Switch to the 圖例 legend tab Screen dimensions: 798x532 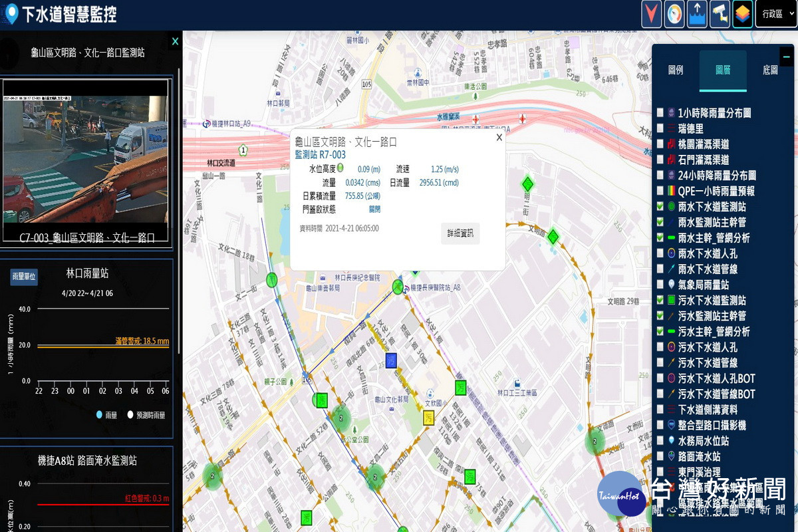coord(676,70)
